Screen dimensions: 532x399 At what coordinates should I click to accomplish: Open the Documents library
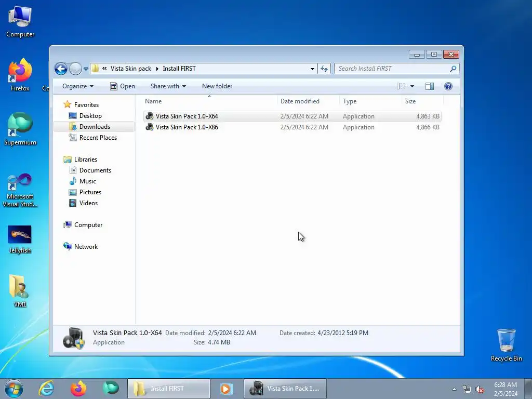pos(95,170)
